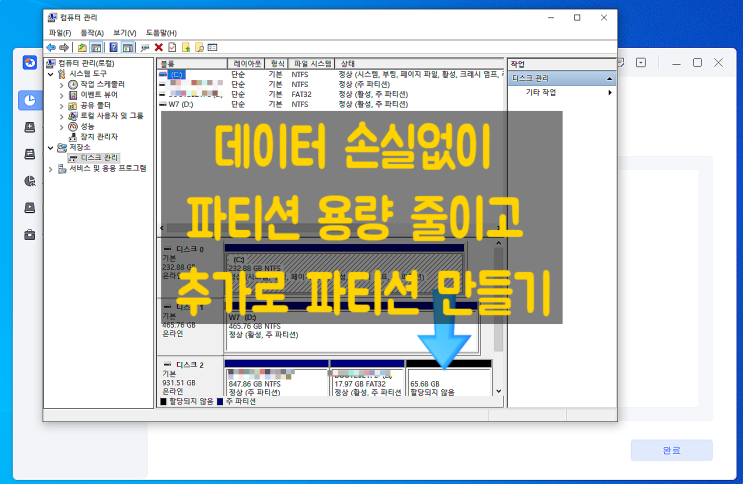The image size is (743, 484).
Task: Sort by the 레이아웃 column header
Action: pos(246,64)
